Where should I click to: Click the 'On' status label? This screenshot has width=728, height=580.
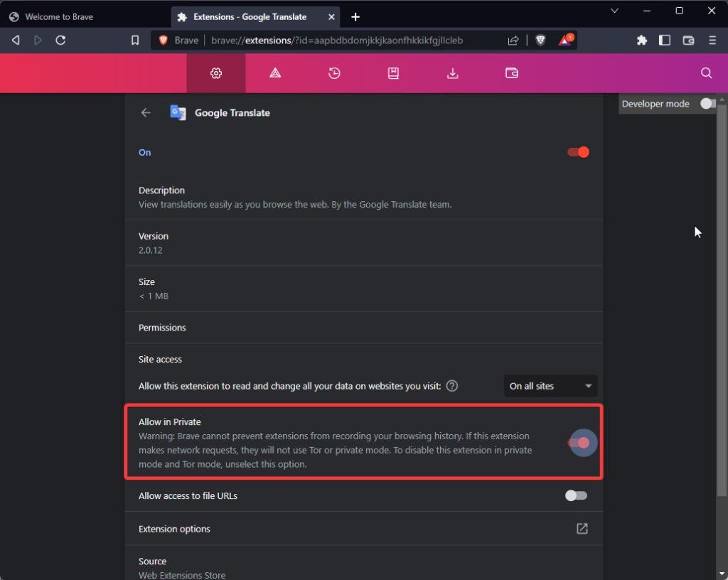point(144,152)
